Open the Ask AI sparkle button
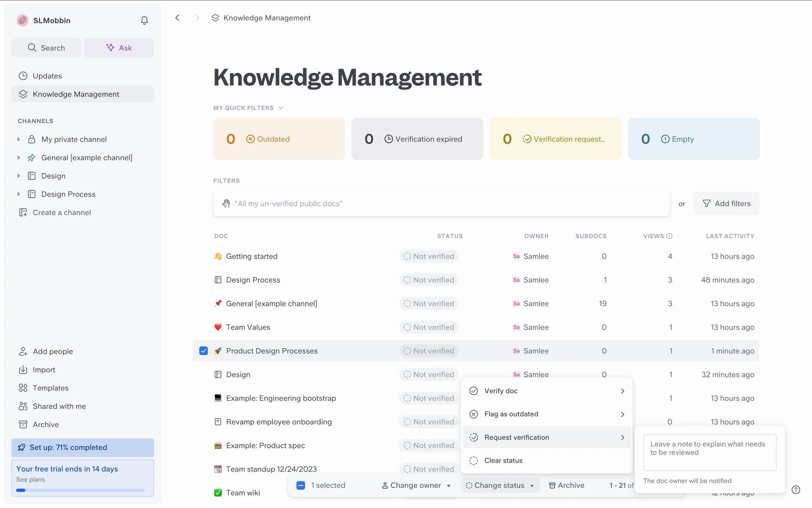This screenshot has height=508, width=812. click(119, 48)
